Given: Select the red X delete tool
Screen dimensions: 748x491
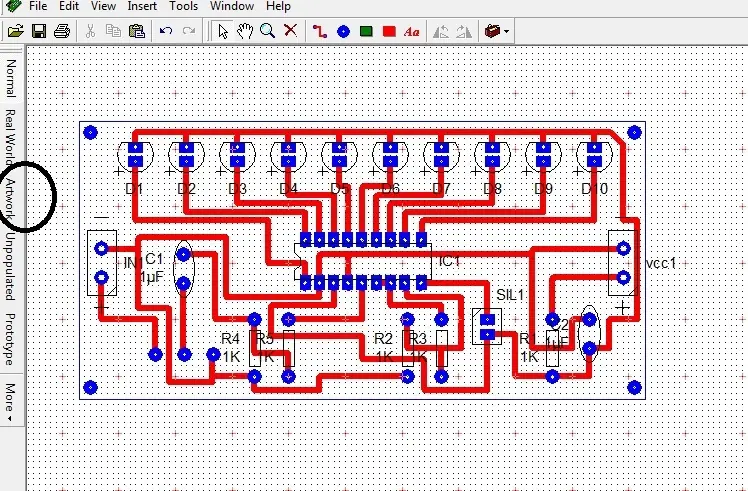Looking at the screenshot, I should [x=291, y=31].
